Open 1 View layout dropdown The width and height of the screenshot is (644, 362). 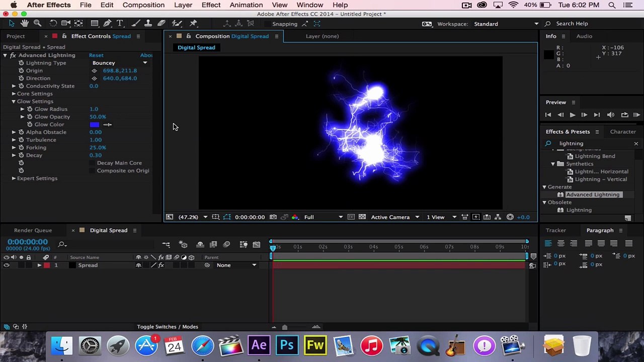(x=441, y=217)
